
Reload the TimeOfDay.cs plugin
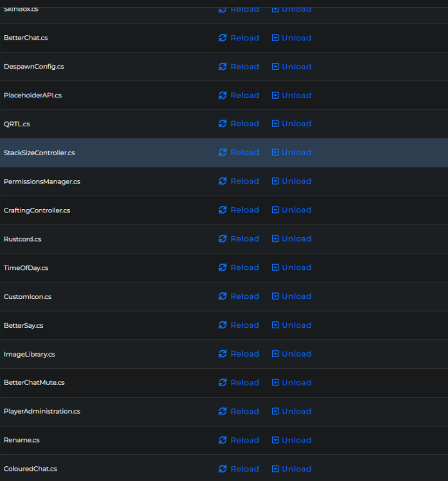coord(239,267)
